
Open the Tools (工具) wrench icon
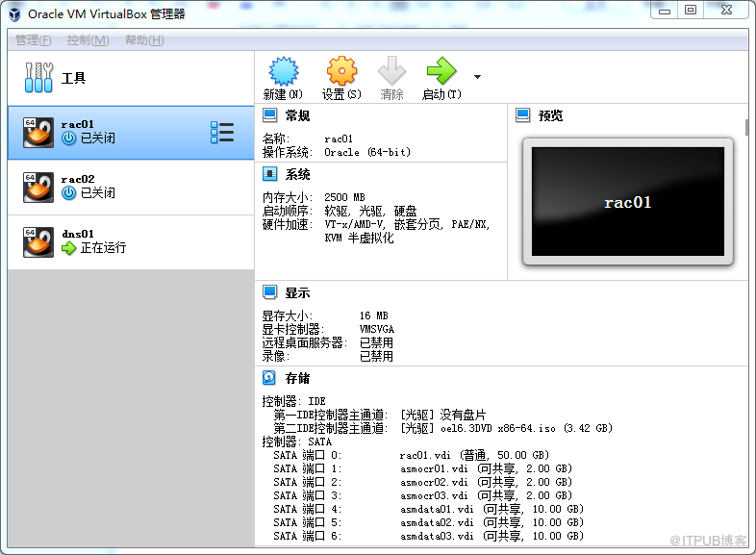coord(39,78)
